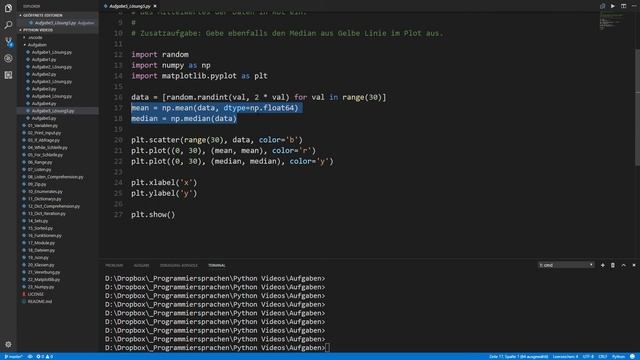Switch to the Debugging-Konsole panel tab
This screenshot has height=360, width=640.
[x=178, y=265]
